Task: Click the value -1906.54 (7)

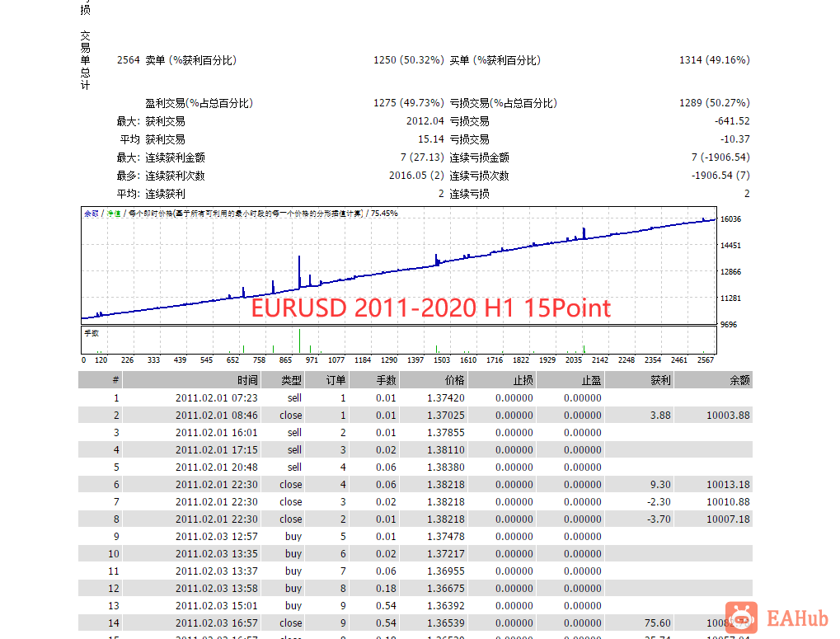Action: pos(720,176)
